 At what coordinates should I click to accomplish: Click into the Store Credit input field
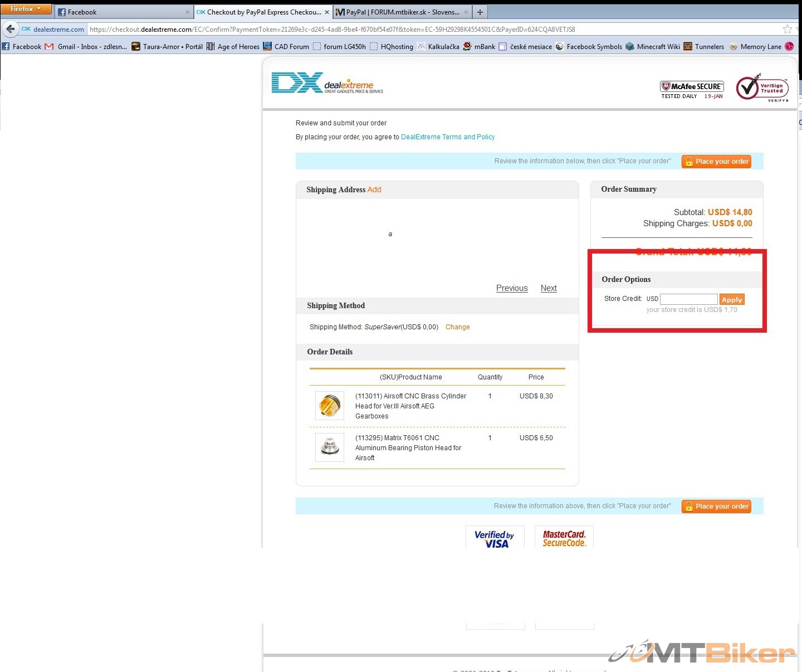(x=688, y=299)
